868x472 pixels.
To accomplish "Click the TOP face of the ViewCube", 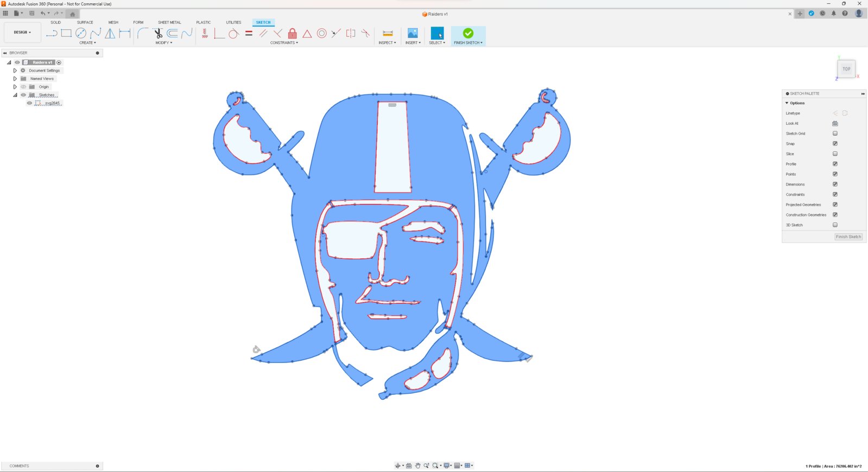I will tap(846, 69).
